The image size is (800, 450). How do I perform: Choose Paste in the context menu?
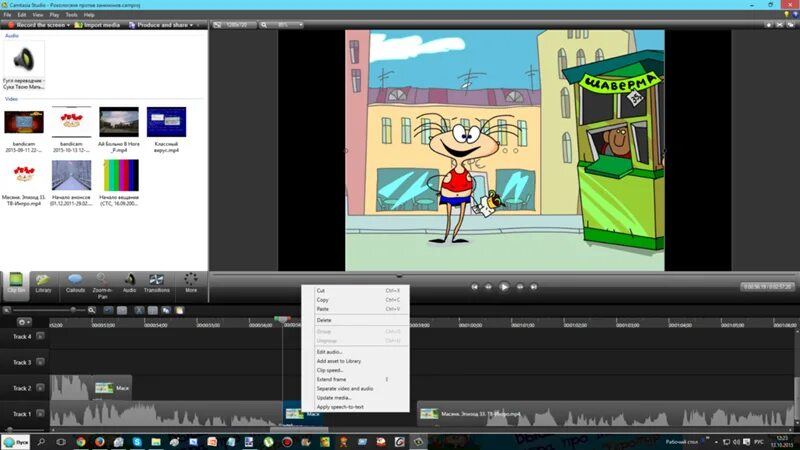pyautogui.click(x=358, y=309)
